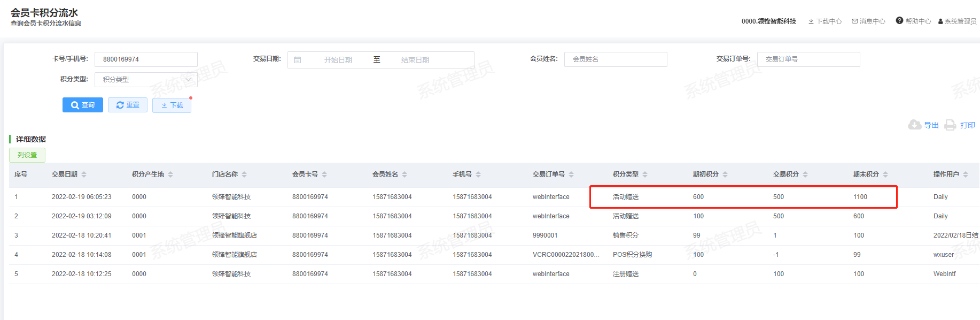Select date cell 2022-02-19 06:05:23
The width and height of the screenshot is (980, 320).
82,197
